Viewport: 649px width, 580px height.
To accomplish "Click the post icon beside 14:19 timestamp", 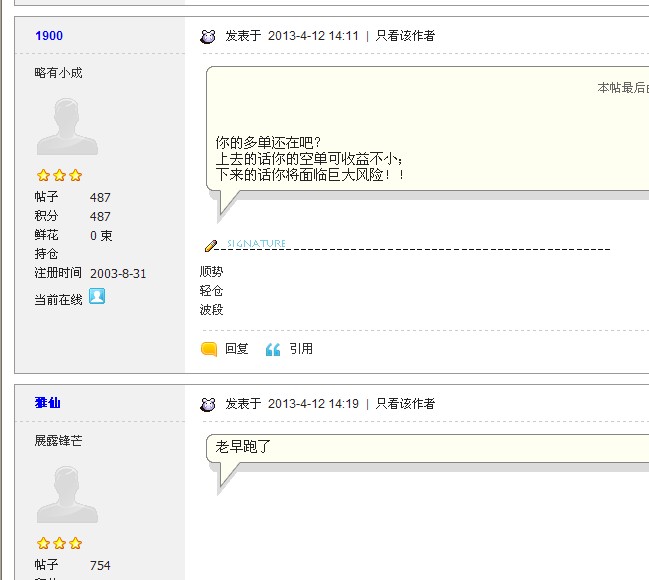I will (208, 404).
